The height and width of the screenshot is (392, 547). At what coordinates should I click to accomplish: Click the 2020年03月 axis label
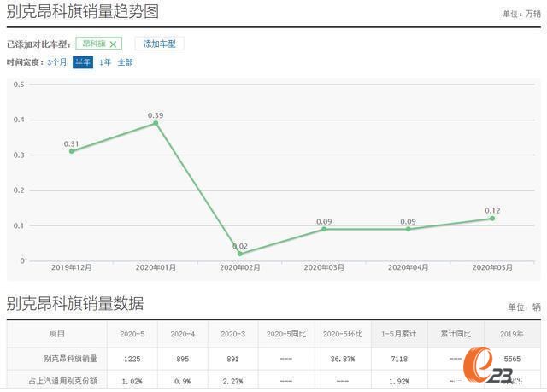(x=324, y=267)
